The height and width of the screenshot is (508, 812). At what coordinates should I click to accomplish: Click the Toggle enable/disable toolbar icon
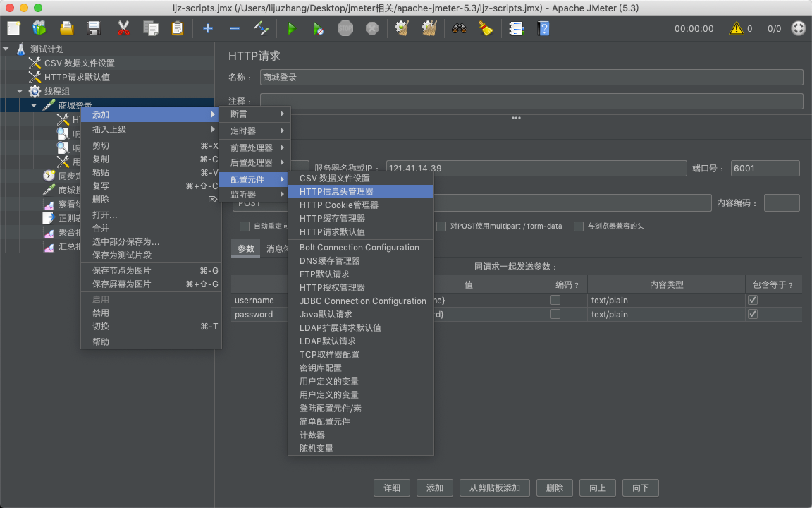(x=262, y=28)
